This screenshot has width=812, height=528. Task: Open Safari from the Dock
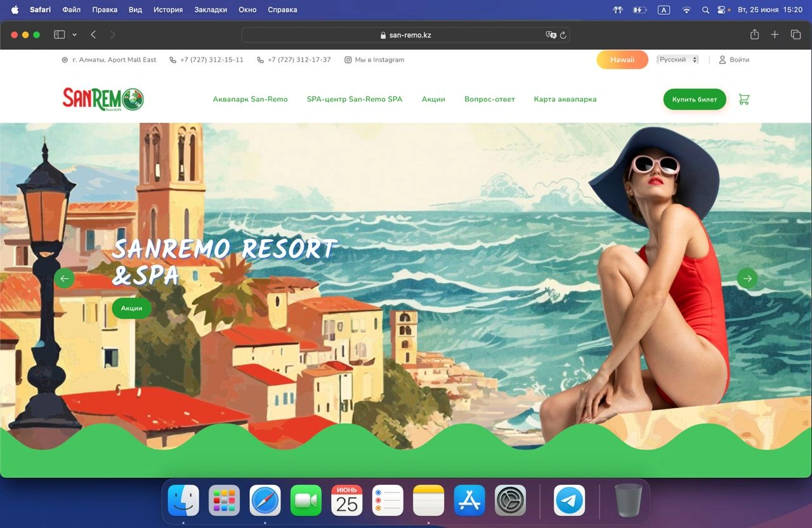pos(265,501)
